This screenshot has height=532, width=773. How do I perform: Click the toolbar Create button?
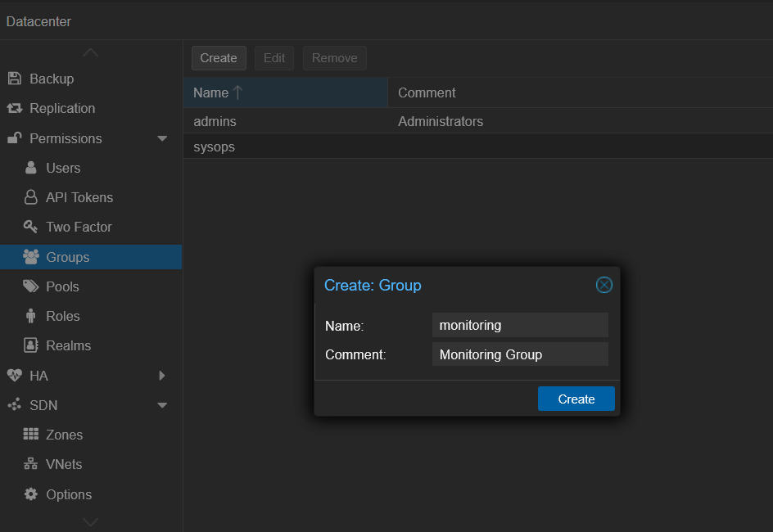[219, 58]
